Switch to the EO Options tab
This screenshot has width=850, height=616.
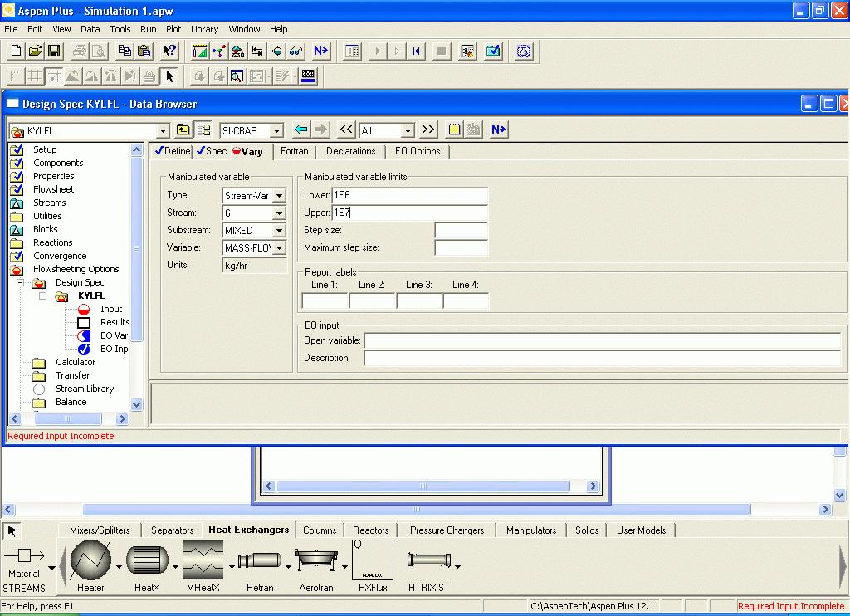[418, 151]
